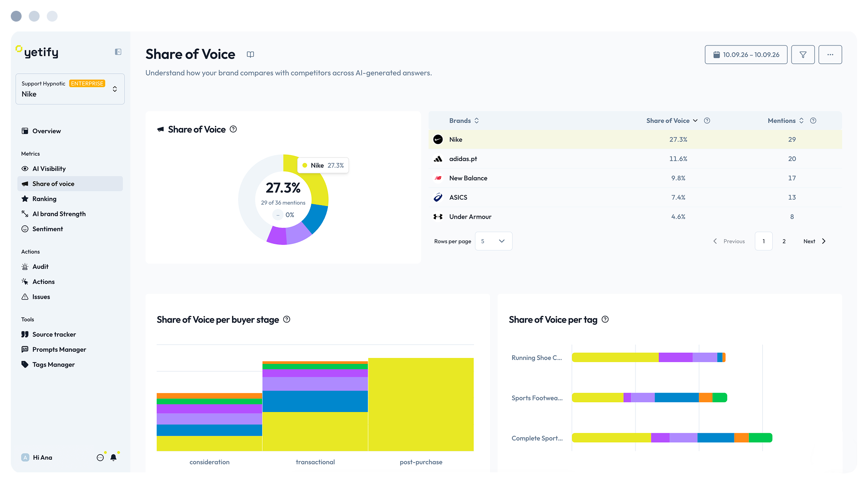Click the consideration stacked bar

click(209, 422)
